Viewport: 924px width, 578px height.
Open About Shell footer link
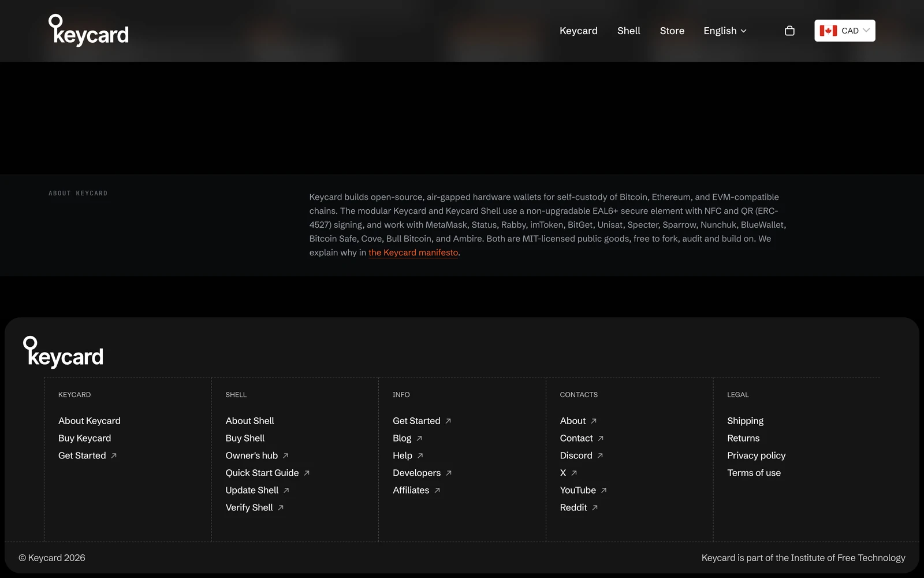pyautogui.click(x=250, y=421)
